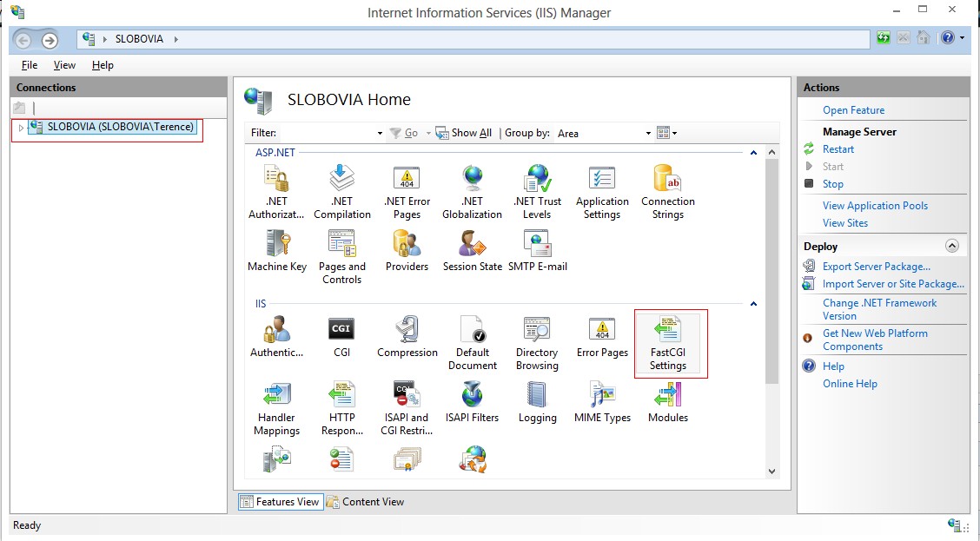Viewport: 980px width, 541px height.
Task: Click Change .NET Framework Version link
Action: [879, 309]
